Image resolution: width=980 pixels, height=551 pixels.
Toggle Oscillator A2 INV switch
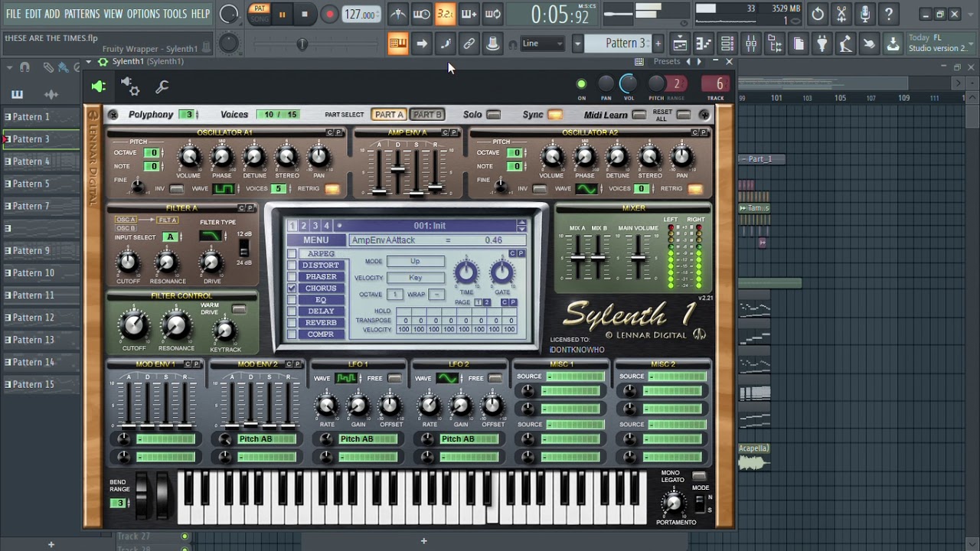tap(540, 189)
